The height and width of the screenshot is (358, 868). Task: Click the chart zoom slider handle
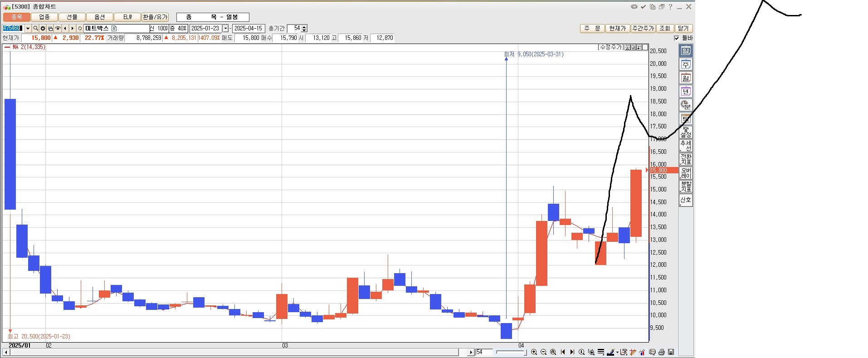[525, 352]
